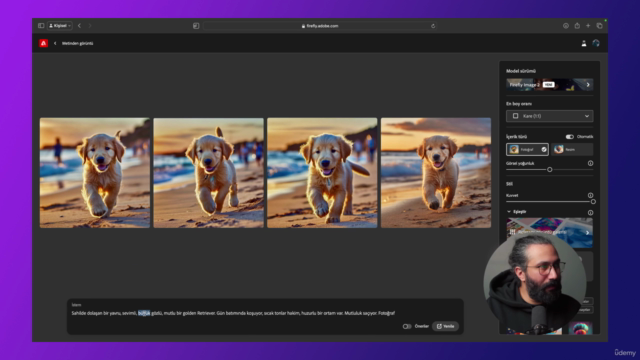Select the Resim content type option
The image size is (640, 360).
tap(572, 149)
